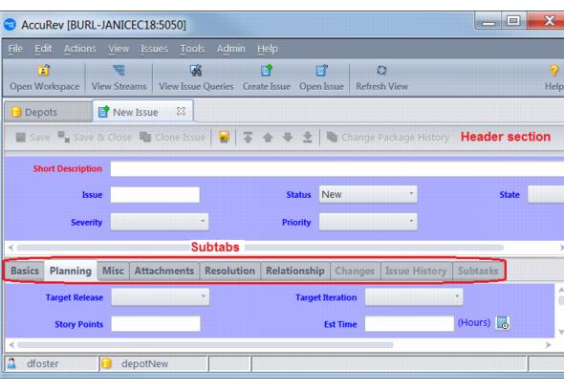The height and width of the screenshot is (392, 564).
Task: Click the Help question mark icon
Action: point(553,71)
